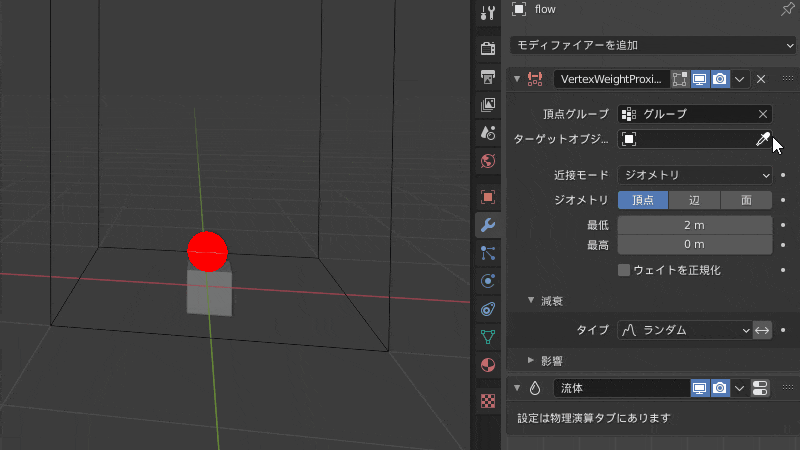Viewport: 800px width, 450px height.
Task: Activate the eyedropper for target object
Action: (763, 139)
